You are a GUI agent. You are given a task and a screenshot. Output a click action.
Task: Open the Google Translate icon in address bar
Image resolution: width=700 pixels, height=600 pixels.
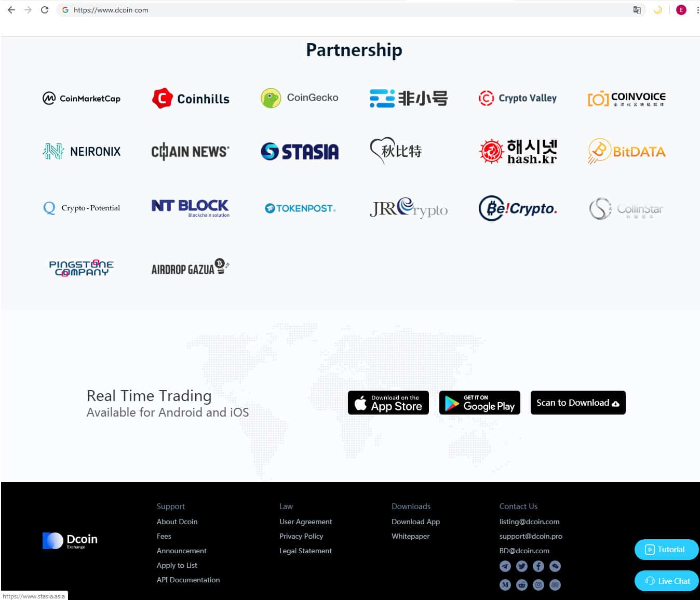coord(637,10)
